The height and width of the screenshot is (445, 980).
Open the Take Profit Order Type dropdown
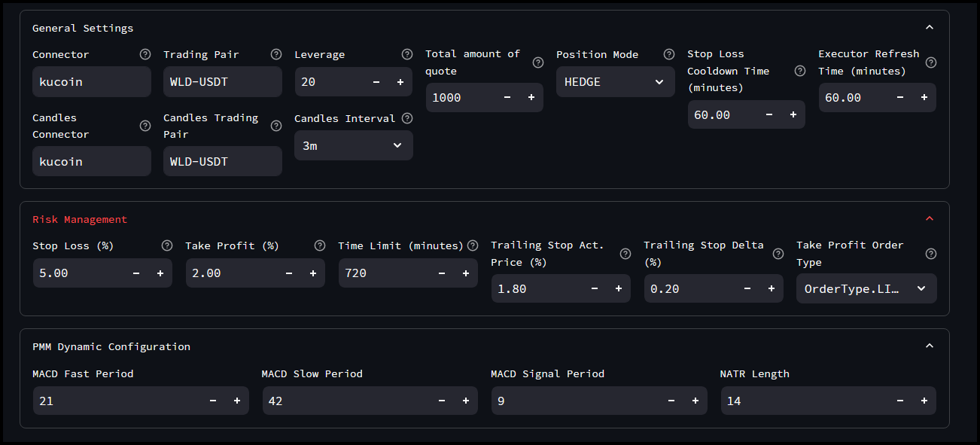pos(866,288)
